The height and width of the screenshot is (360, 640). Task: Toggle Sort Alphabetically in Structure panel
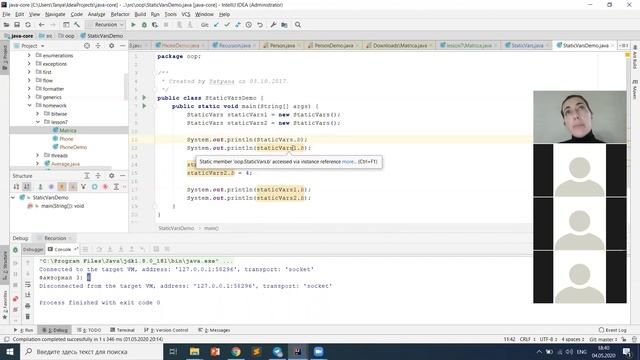coord(27,187)
